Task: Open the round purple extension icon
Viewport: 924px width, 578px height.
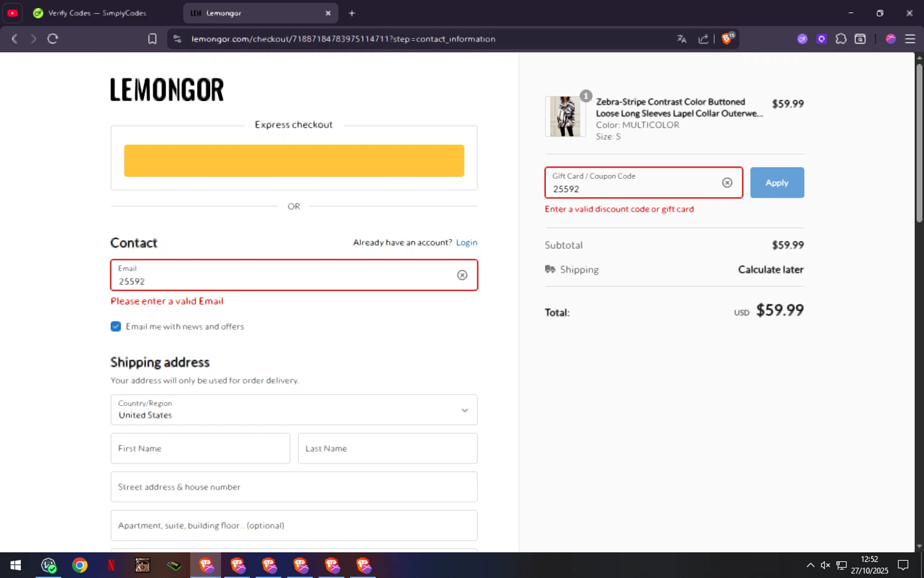Action: pyautogui.click(x=802, y=39)
